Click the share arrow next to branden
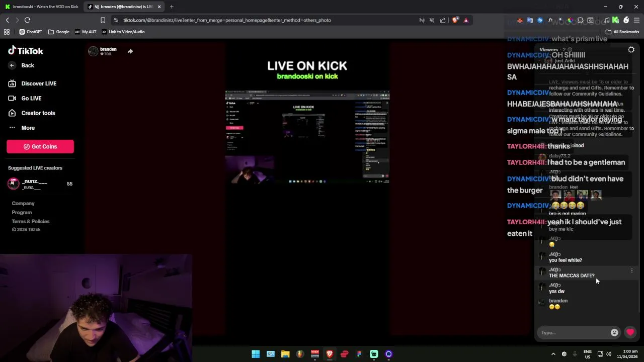Screen dimensions: 644x362 [x=130, y=51]
